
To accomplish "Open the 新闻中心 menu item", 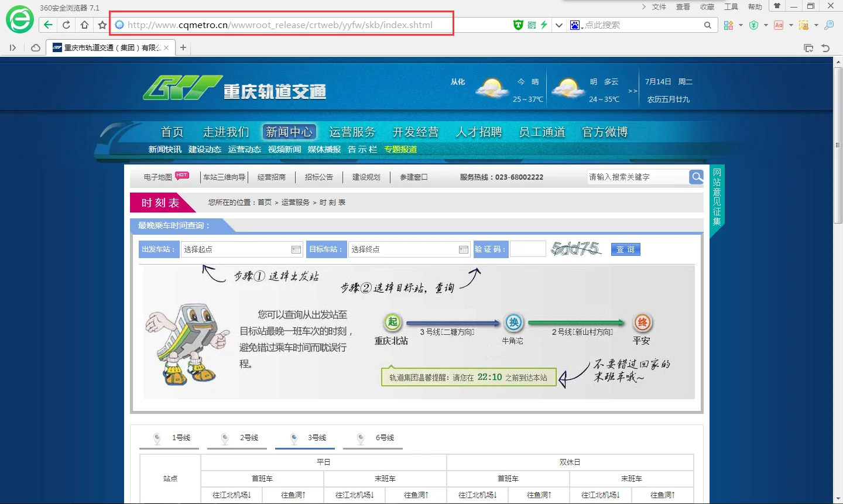I will tap(289, 132).
